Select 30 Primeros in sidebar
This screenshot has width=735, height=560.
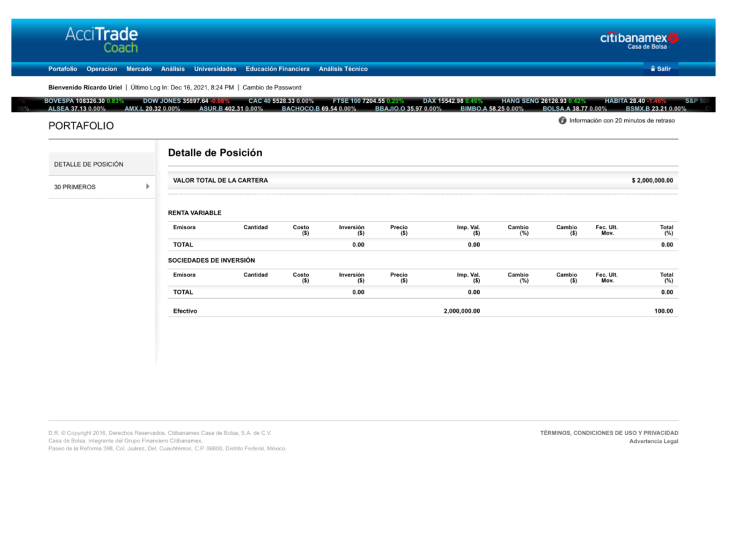75,187
